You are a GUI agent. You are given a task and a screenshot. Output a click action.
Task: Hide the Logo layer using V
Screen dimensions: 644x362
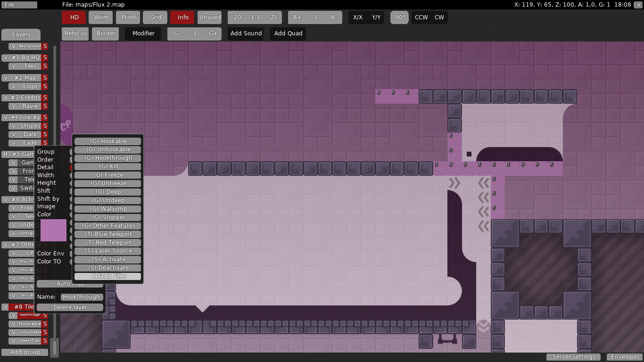[14, 86]
